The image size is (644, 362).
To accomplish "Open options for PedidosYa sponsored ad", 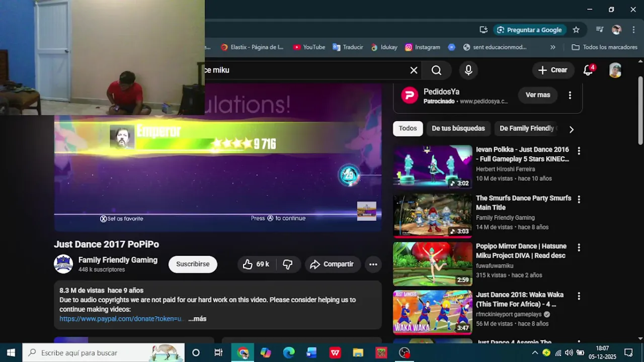I will point(570,95).
